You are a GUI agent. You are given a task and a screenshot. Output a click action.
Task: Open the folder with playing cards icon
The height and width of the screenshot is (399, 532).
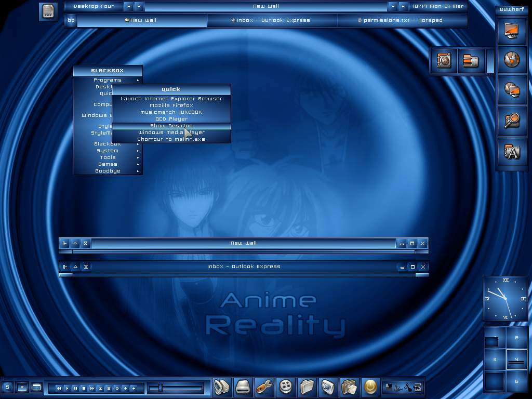point(349,387)
